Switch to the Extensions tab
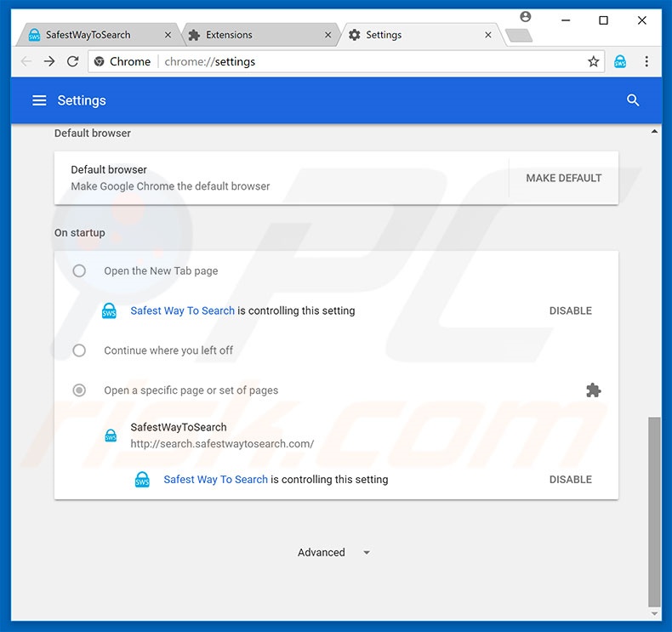Viewport: 672px width, 632px height. click(x=260, y=35)
